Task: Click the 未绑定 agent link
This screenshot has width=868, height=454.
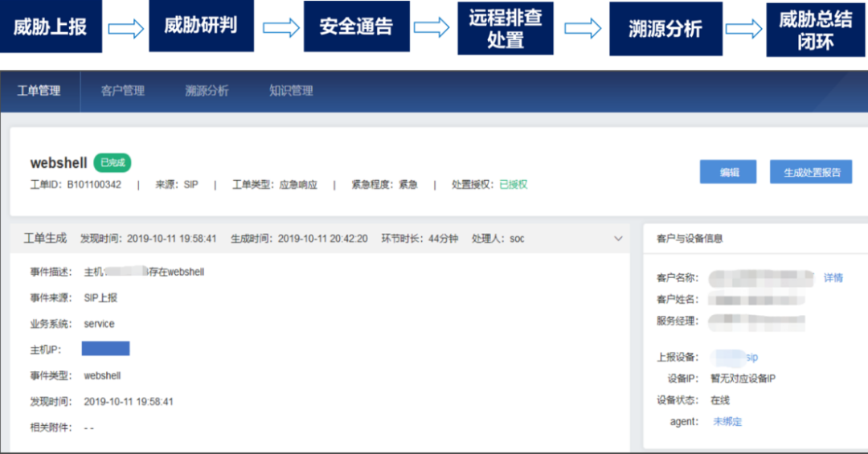Action: [x=727, y=422]
